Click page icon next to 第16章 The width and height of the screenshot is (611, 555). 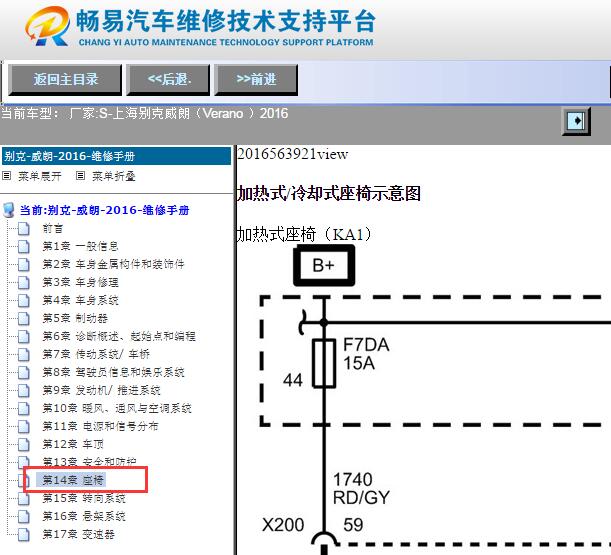click(24, 516)
